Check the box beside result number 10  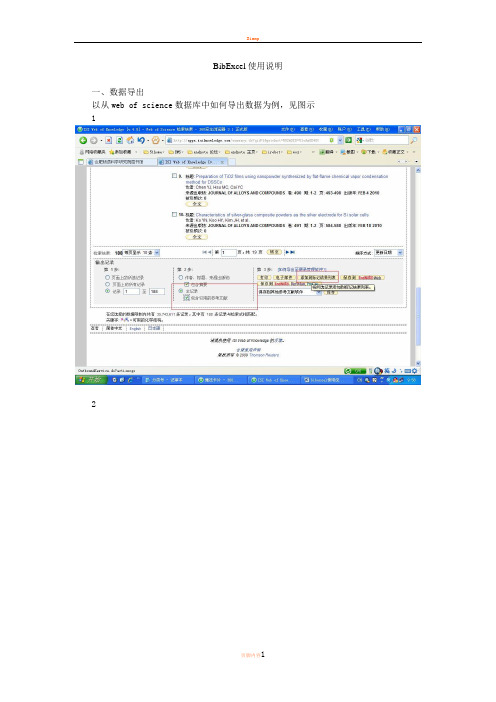coord(175,214)
